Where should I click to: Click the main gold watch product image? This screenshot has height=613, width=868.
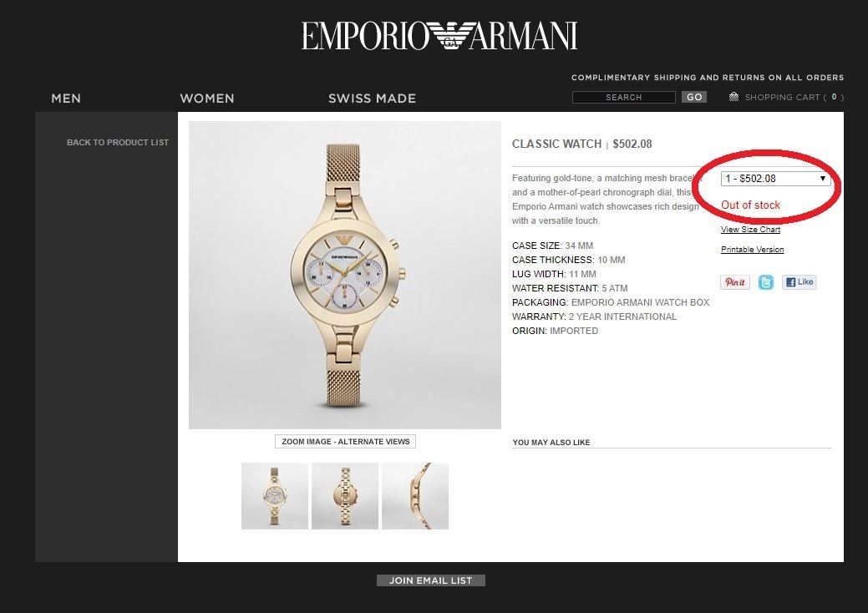(x=345, y=275)
